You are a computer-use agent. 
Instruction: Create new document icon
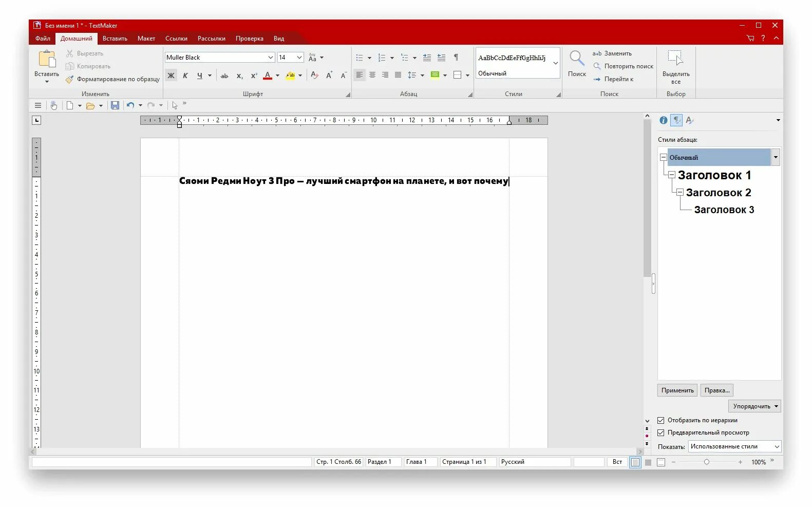click(70, 105)
